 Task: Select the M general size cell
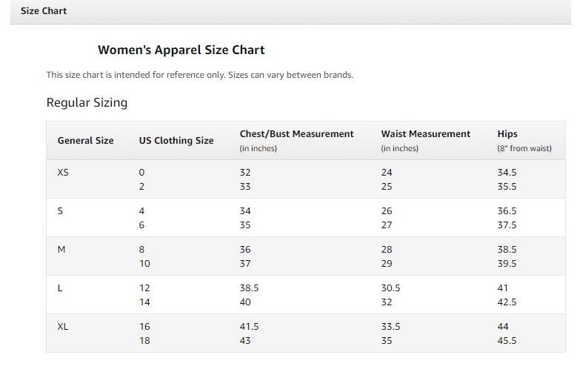[x=61, y=250]
